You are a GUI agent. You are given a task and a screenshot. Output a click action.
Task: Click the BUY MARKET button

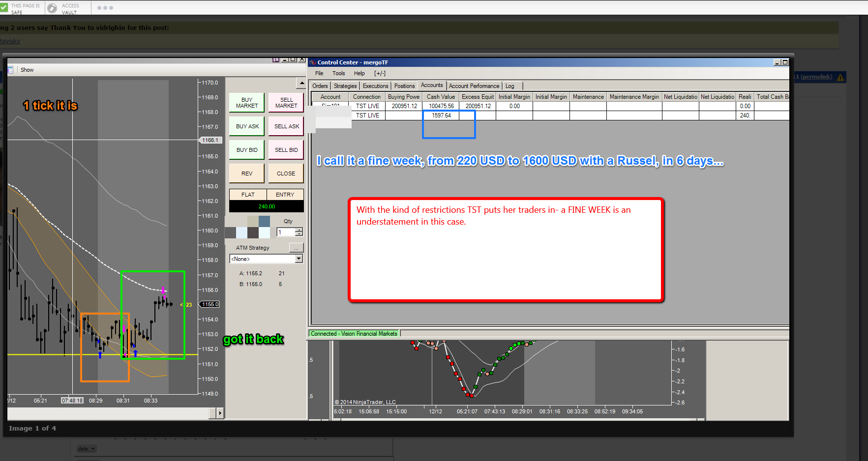[x=247, y=103]
